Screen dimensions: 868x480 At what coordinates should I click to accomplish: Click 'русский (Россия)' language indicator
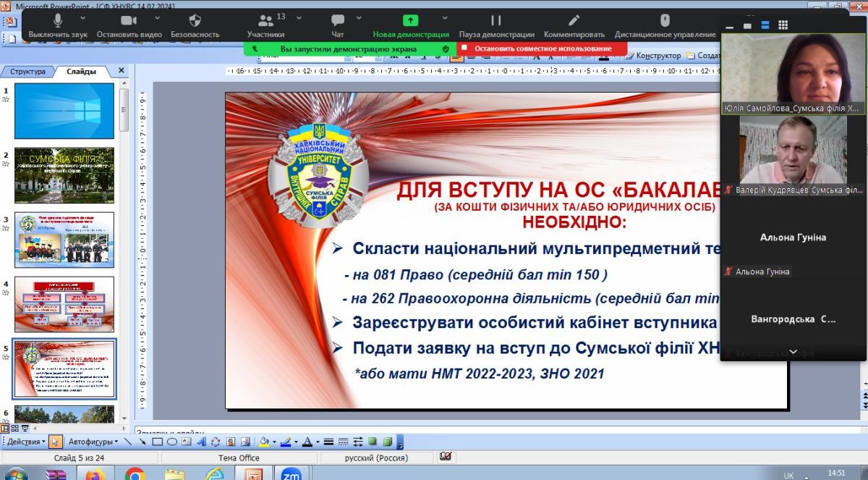(x=376, y=458)
